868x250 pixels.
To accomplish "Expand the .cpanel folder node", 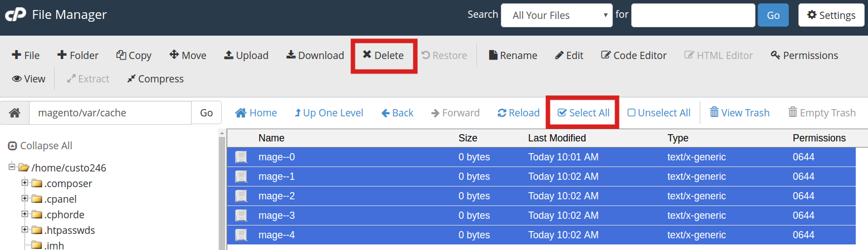I will (x=25, y=199).
